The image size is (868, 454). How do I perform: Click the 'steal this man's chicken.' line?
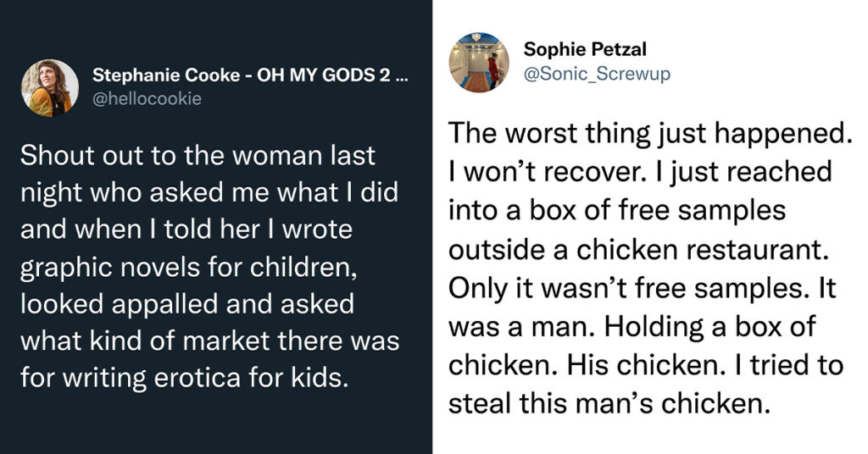click(609, 404)
